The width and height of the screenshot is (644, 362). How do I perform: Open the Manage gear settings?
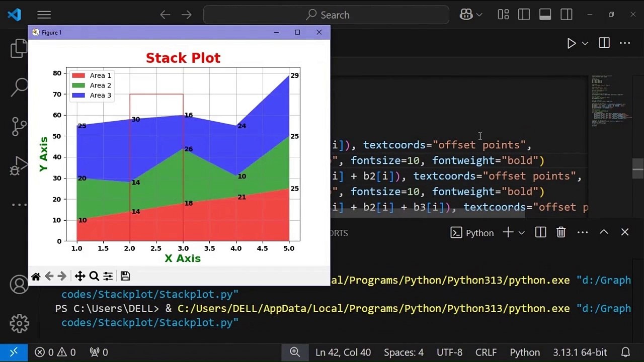[x=19, y=323]
